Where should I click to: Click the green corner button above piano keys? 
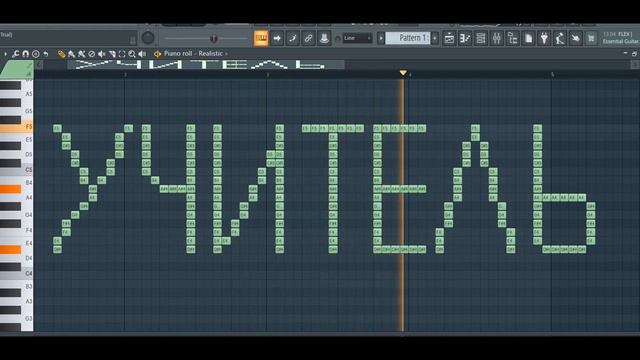17,69
